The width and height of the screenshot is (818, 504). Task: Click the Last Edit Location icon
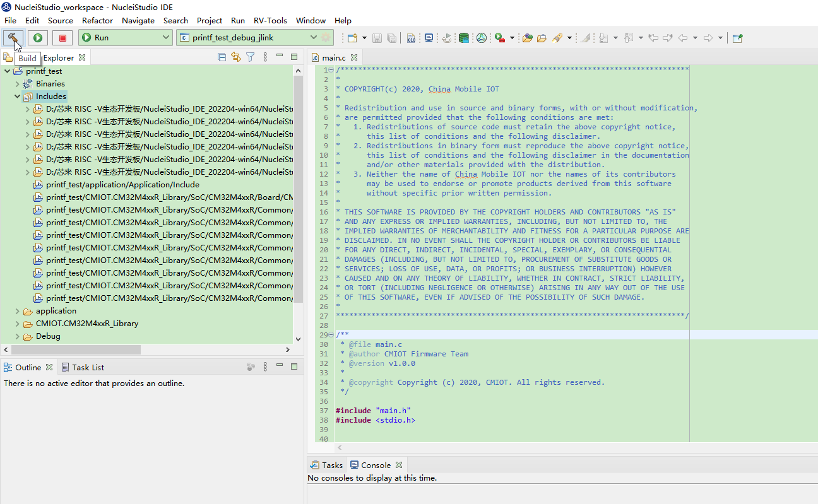pos(653,38)
